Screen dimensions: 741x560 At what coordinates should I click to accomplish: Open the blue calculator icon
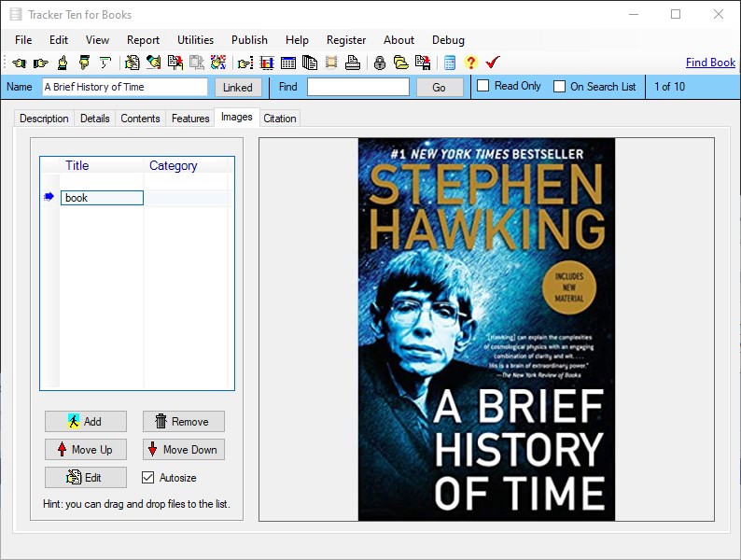(450, 63)
